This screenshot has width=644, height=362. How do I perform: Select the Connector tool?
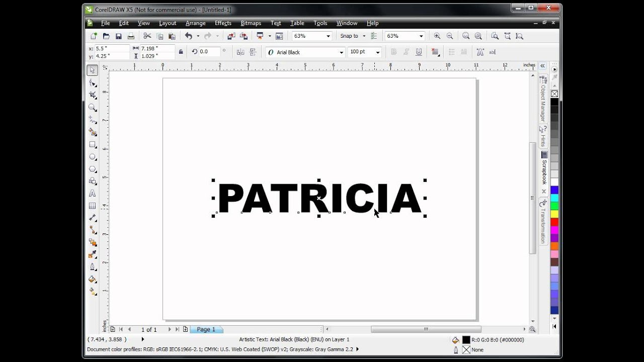tap(93, 230)
